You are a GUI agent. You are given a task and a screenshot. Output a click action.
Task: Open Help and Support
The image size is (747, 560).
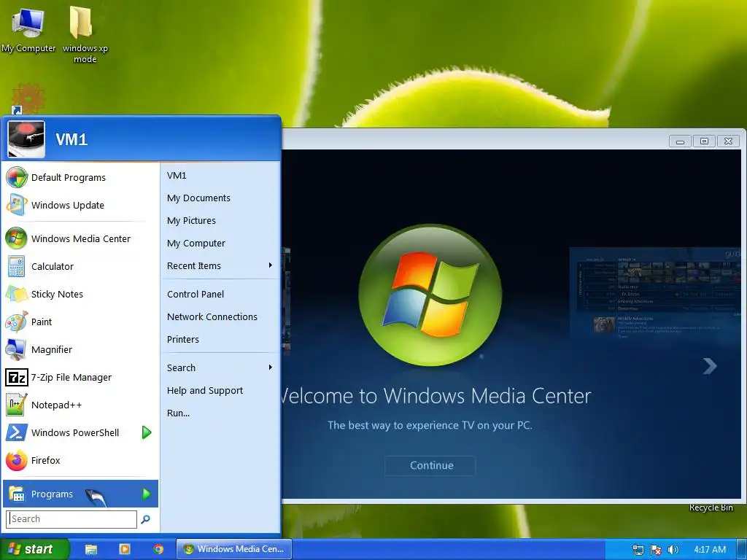click(205, 391)
